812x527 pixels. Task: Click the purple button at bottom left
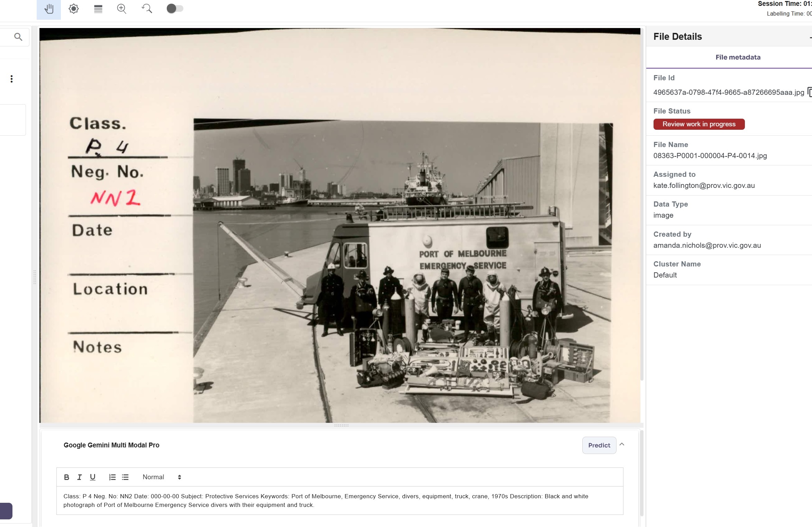(6, 511)
